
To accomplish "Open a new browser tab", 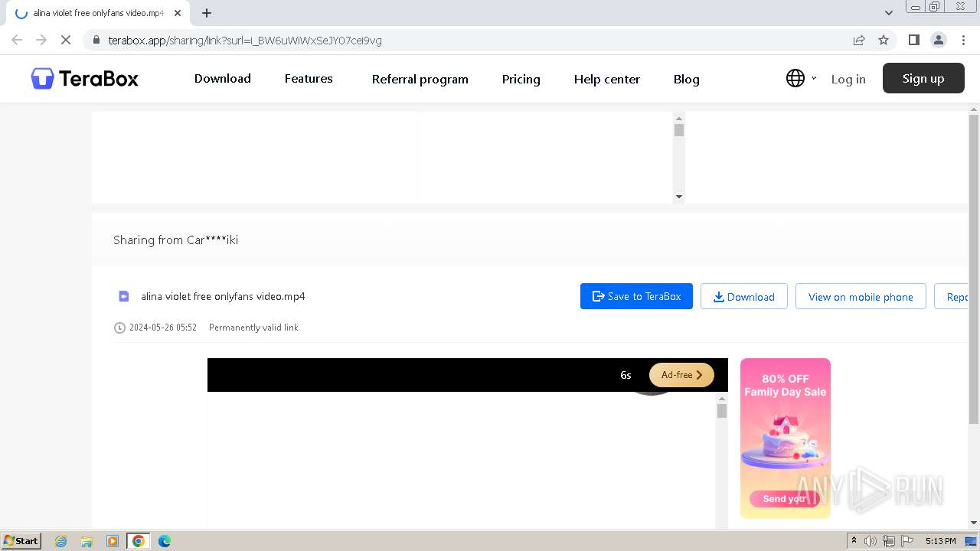I will pos(207,13).
